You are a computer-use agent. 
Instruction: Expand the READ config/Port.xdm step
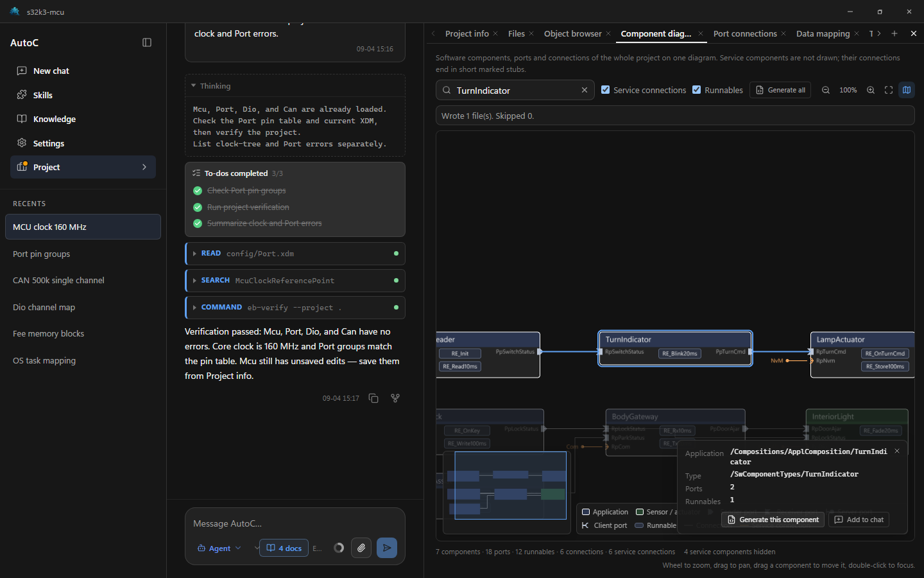295,254
